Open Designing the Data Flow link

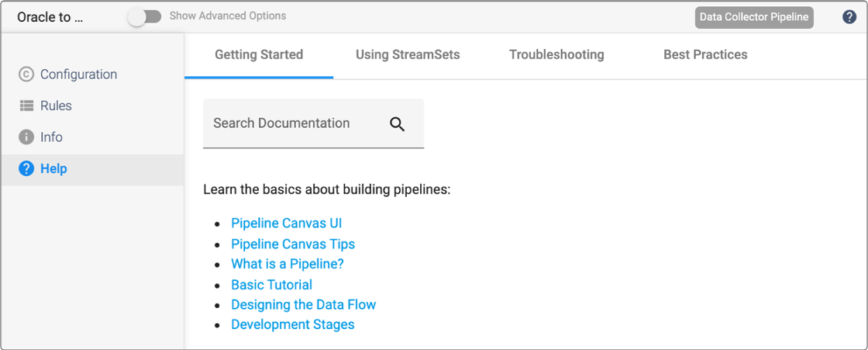pos(303,304)
